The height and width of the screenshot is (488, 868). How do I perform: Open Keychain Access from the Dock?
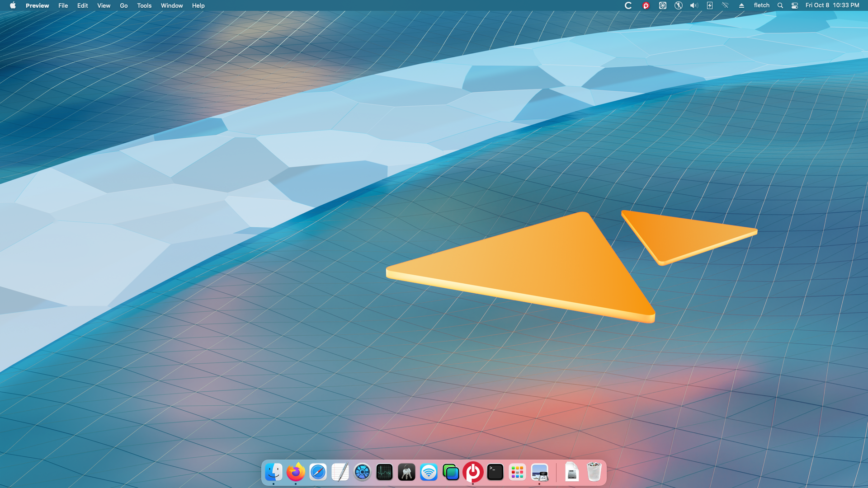coord(406,472)
